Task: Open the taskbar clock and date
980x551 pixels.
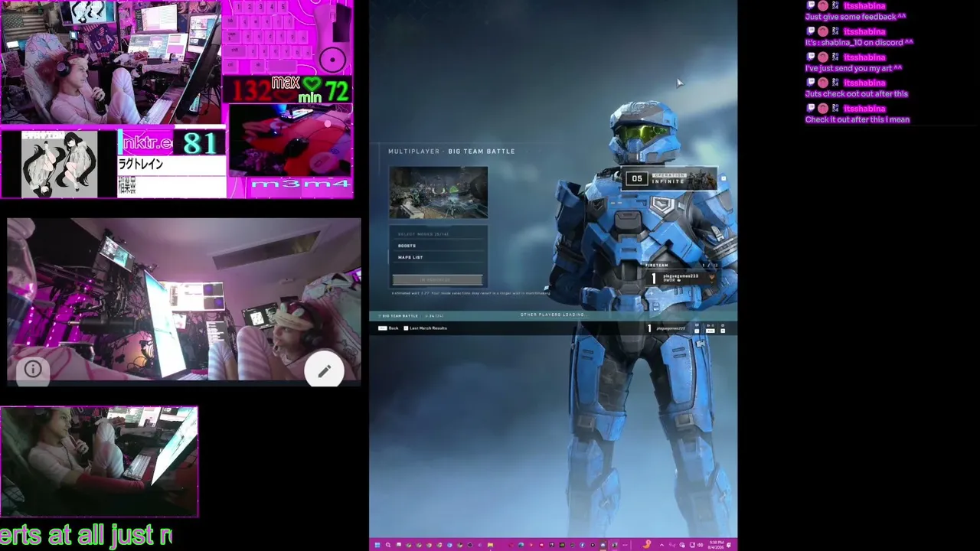Action: (x=716, y=545)
